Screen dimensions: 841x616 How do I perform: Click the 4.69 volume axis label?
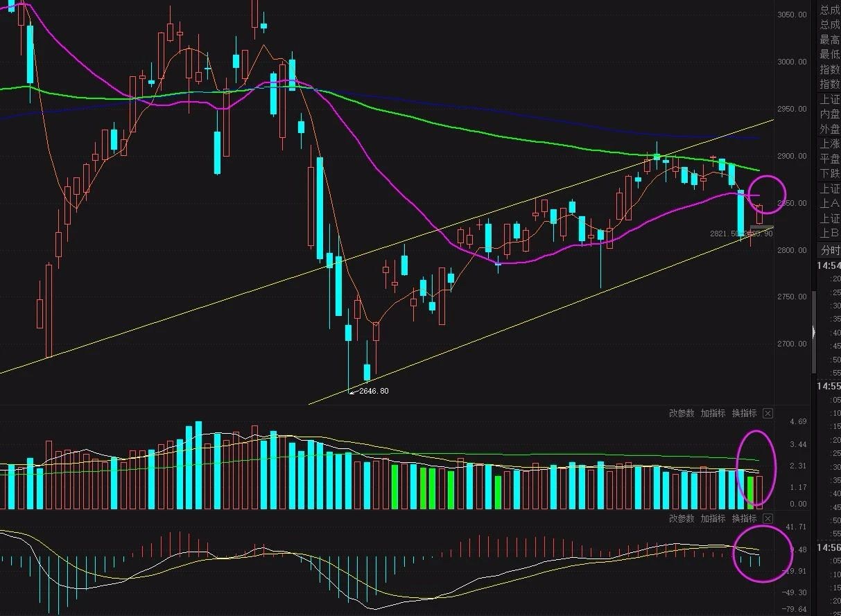(x=798, y=422)
